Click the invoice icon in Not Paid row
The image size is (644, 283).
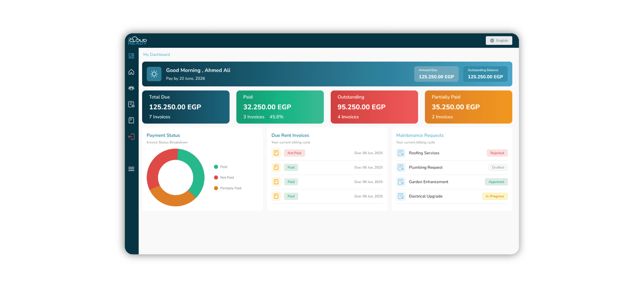(x=276, y=153)
